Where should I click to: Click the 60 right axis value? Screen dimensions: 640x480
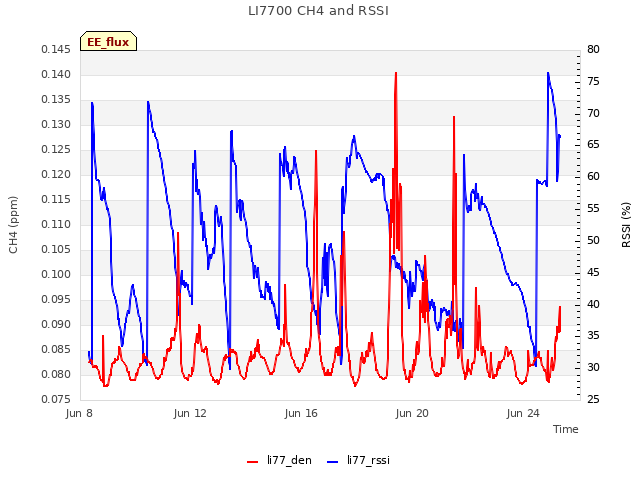tap(593, 176)
